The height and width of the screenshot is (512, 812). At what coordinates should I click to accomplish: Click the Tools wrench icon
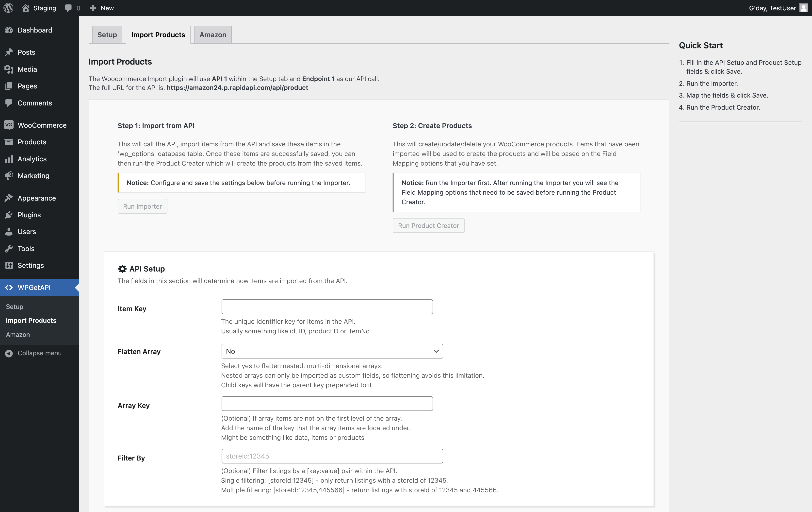point(9,248)
